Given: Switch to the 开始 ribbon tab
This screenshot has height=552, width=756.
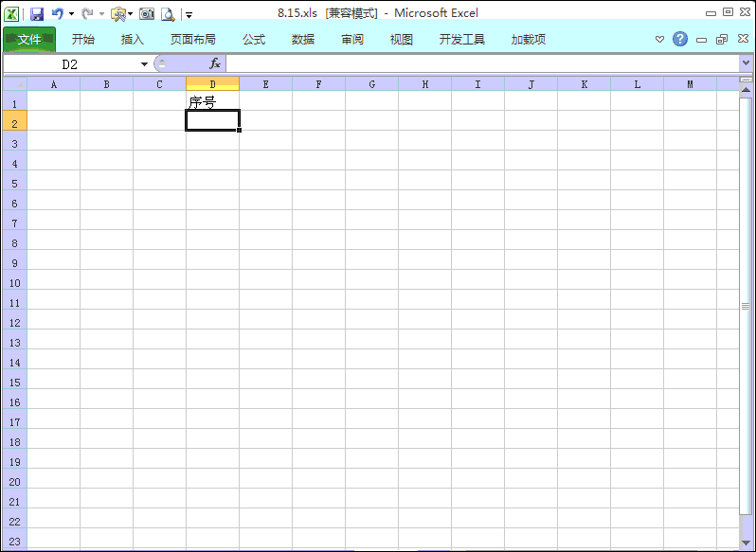Looking at the screenshot, I should click(x=83, y=39).
